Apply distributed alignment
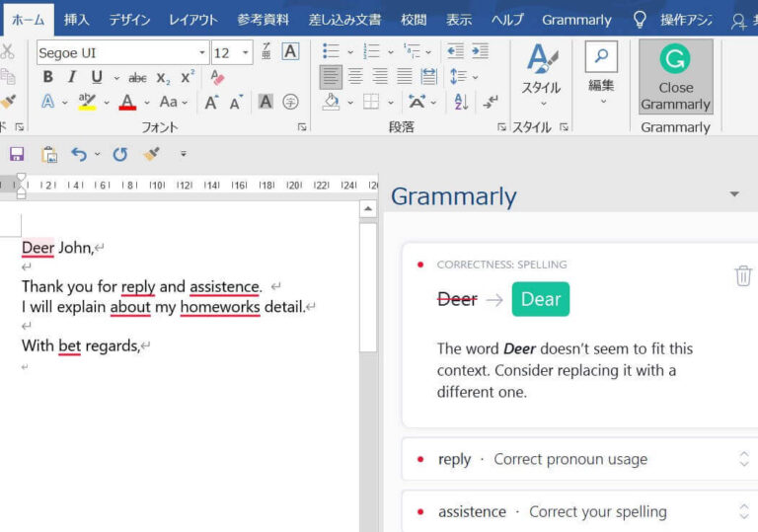This screenshot has height=532, width=758. click(x=428, y=76)
